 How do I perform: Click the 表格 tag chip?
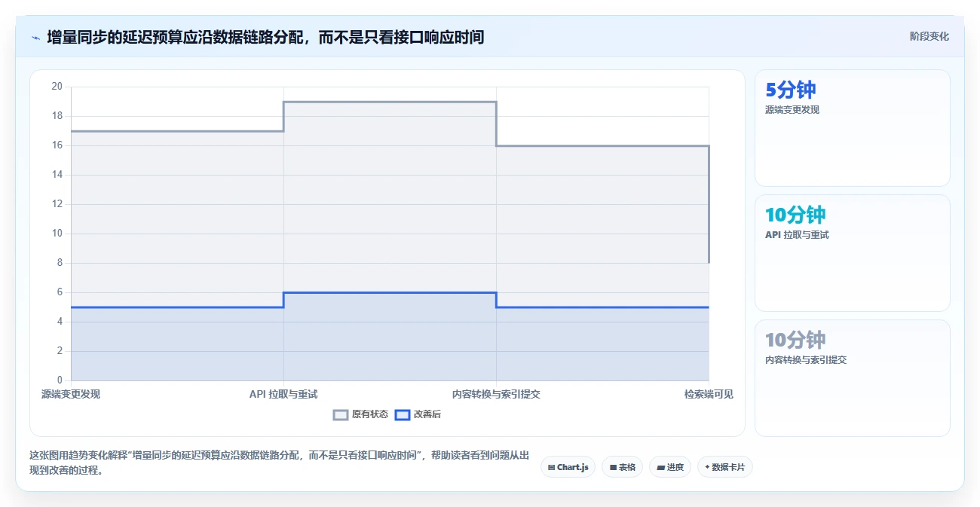622,467
